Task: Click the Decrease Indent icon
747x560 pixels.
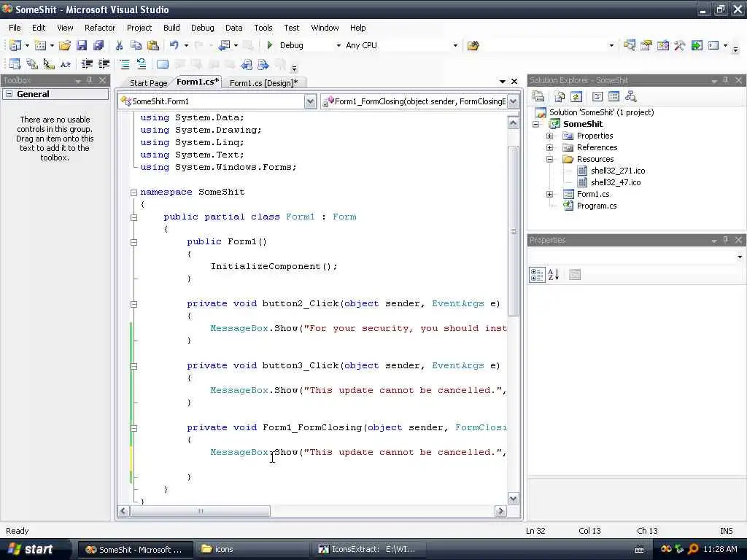Action: click(87, 64)
